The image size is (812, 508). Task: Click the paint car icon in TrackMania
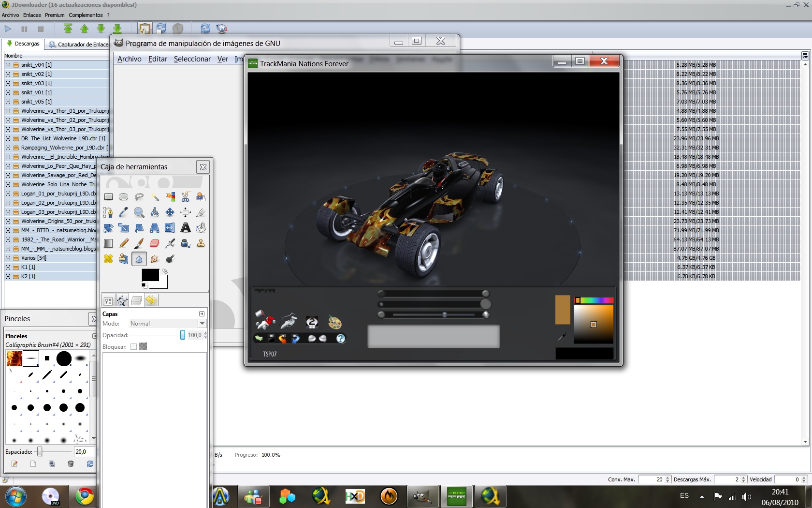click(265, 320)
